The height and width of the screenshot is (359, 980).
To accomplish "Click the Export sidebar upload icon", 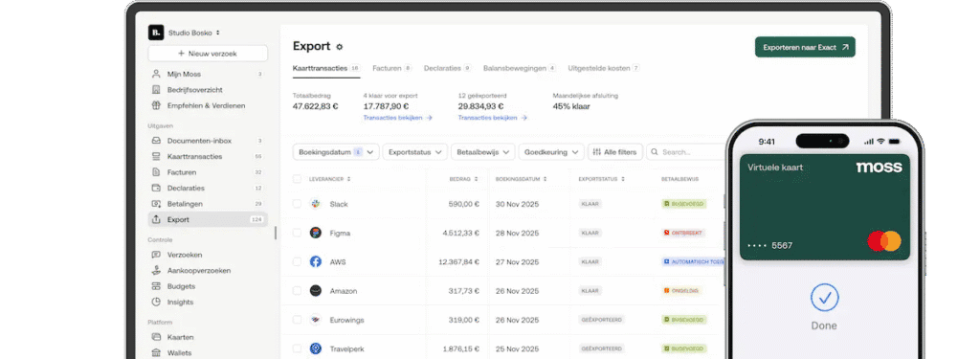I will [x=156, y=219].
